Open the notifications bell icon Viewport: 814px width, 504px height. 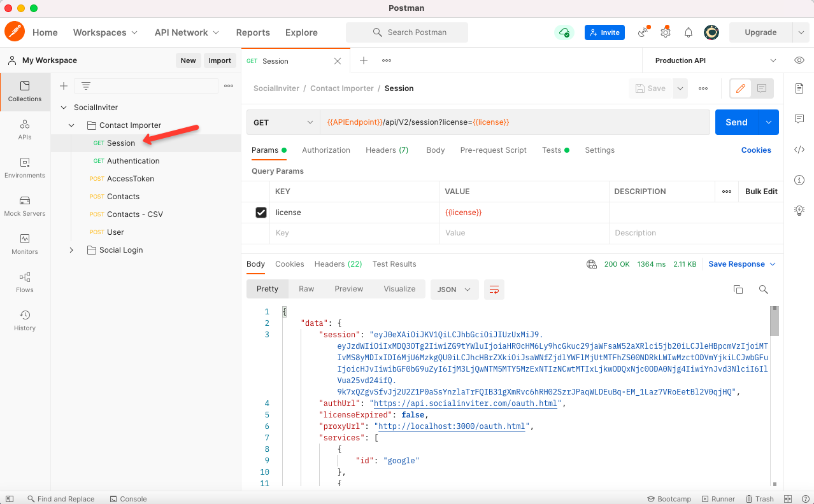click(x=689, y=32)
